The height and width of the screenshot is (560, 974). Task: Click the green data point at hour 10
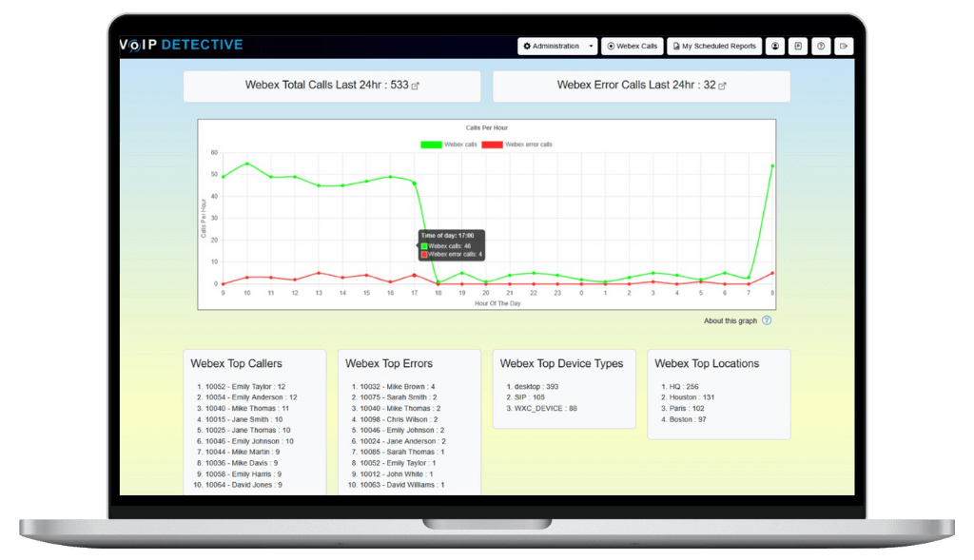247,164
